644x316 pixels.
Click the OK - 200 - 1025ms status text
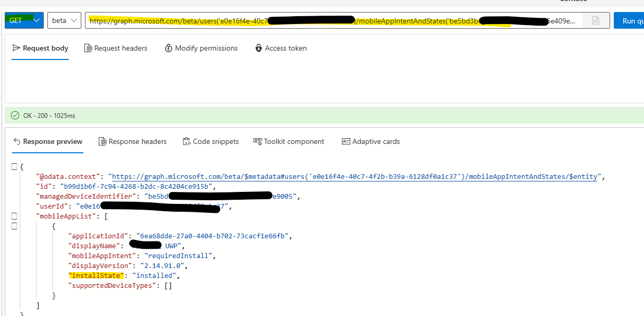[49, 115]
